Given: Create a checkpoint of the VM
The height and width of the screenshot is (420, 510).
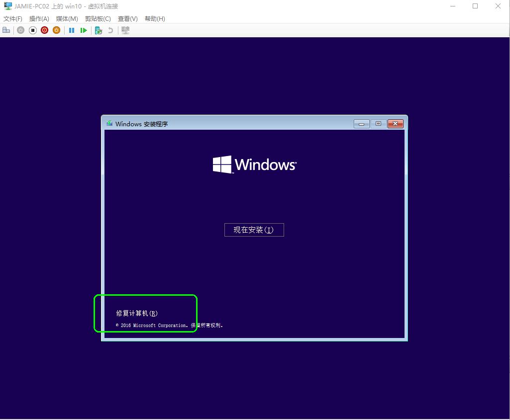Looking at the screenshot, I should [99, 30].
